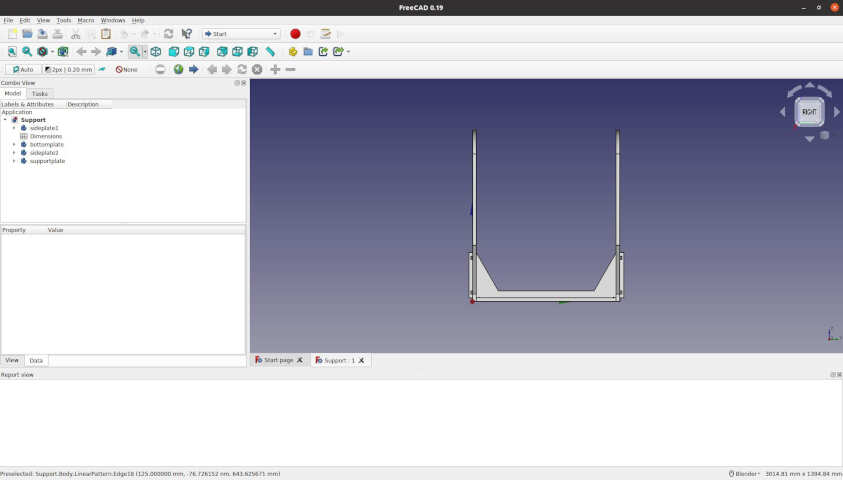The height and width of the screenshot is (480, 843).
Task: Click the Fit selection magnifier icon
Action: pyautogui.click(x=27, y=52)
